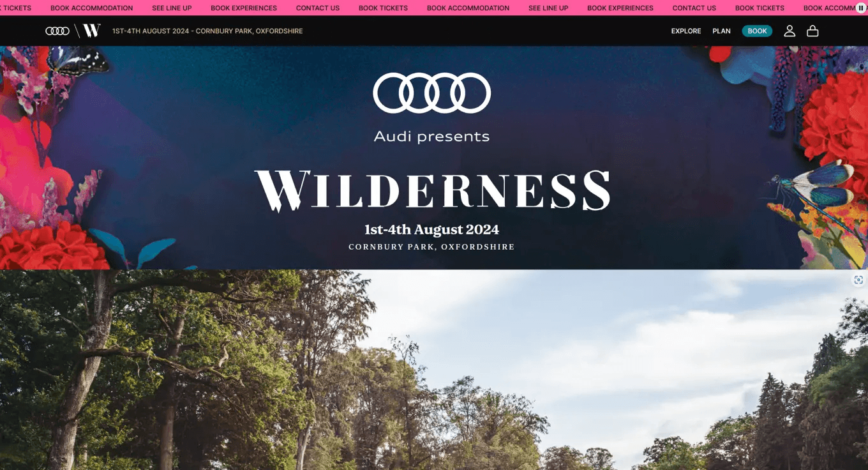Click the large WILDERNESS title logo
Image resolution: width=868 pixels, height=470 pixels.
click(432, 190)
